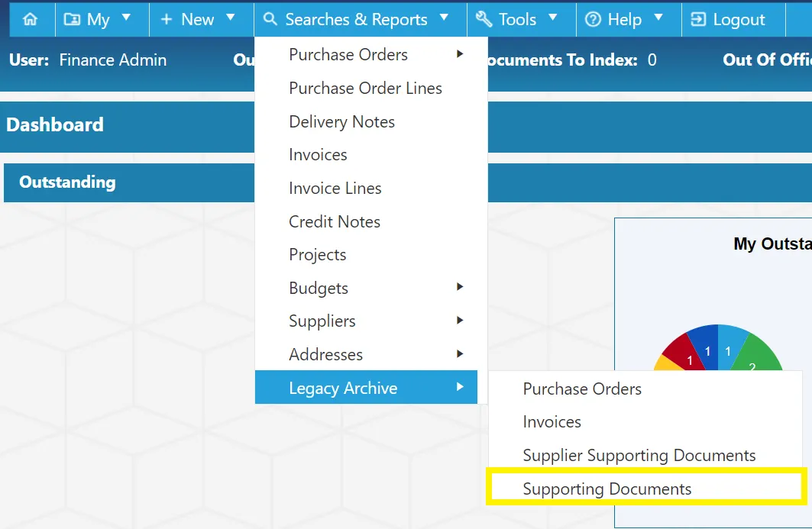Click Searches & Reports menu label
Image resolution: width=812 pixels, height=529 pixels.
point(356,20)
